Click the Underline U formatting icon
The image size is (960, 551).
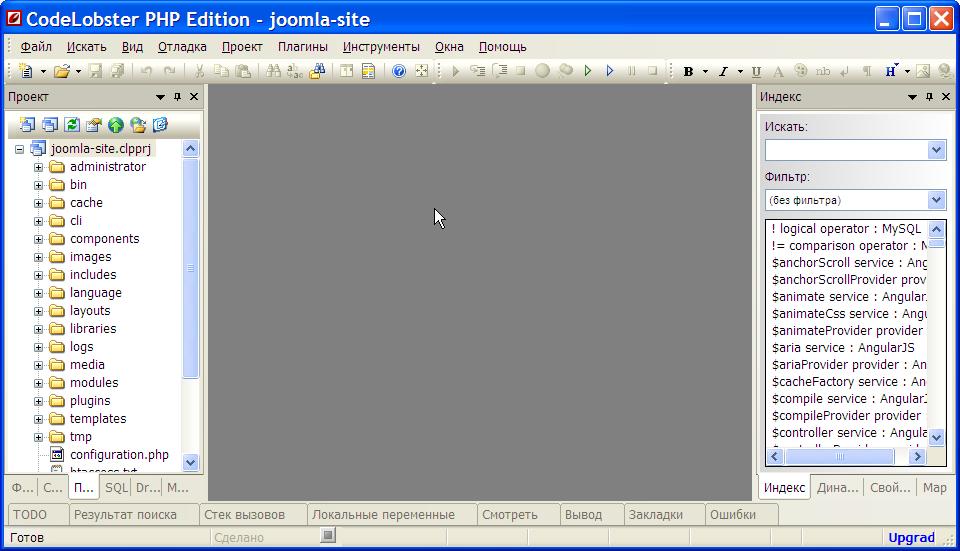[757, 72]
